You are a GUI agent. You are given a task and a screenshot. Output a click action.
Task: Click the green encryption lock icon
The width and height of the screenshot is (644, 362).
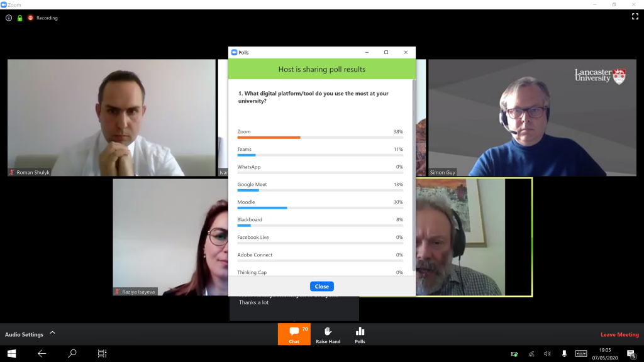click(19, 18)
